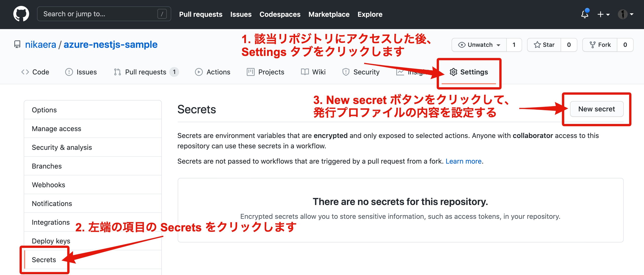Select Marketplace in the top menu
This screenshot has height=275, width=644.
(329, 14)
